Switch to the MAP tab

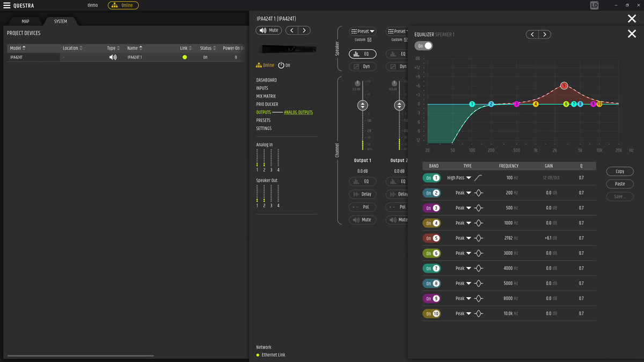click(x=25, y=21)
